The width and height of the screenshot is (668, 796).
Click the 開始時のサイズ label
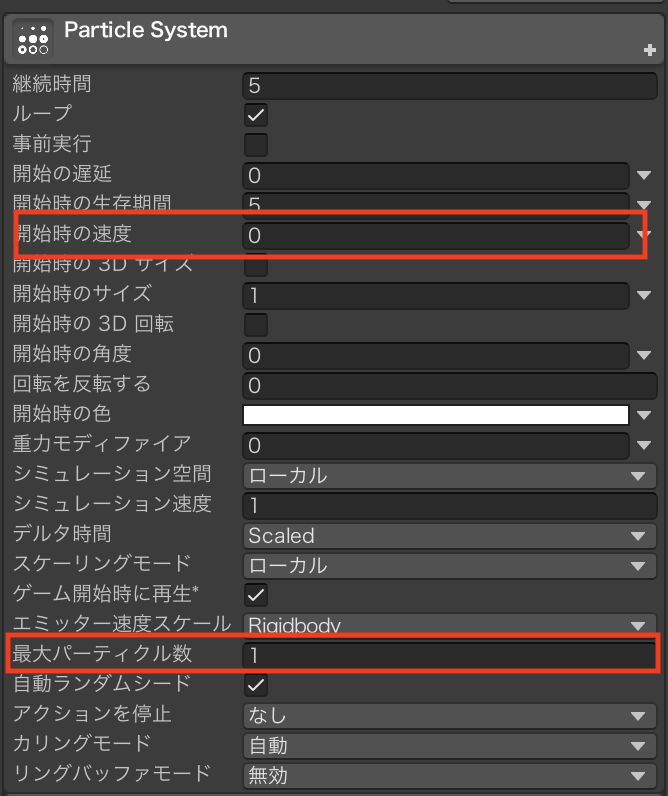82,293
